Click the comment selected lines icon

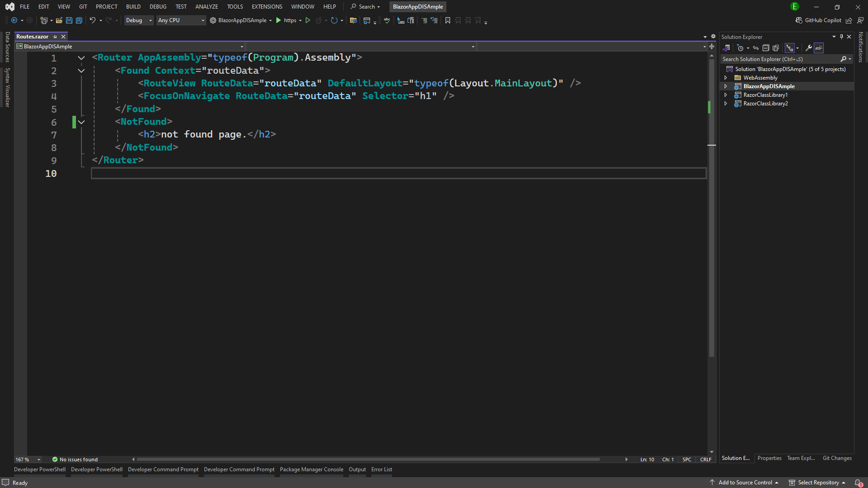pos(424,20)
